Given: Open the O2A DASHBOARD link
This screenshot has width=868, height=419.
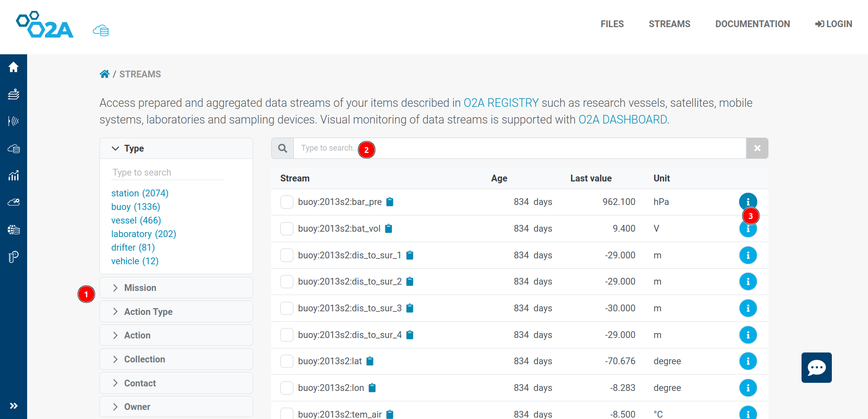Looking at the screenshot, I should [x=623, y=119].
